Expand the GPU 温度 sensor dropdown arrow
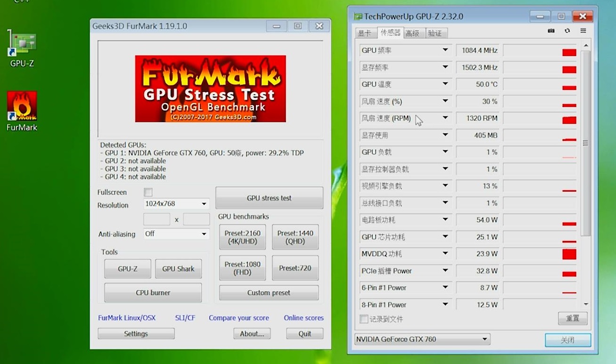616x364 pixels. 445,84
